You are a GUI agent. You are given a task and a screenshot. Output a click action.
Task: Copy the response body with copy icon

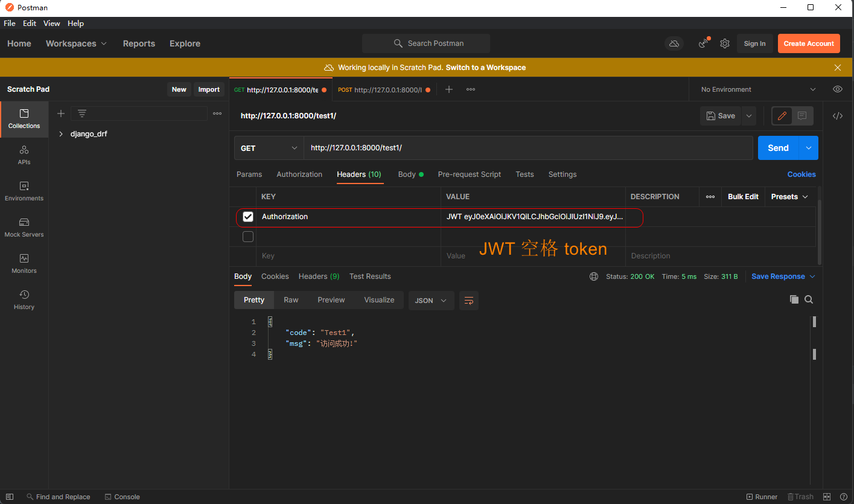[x=794, y=299]
